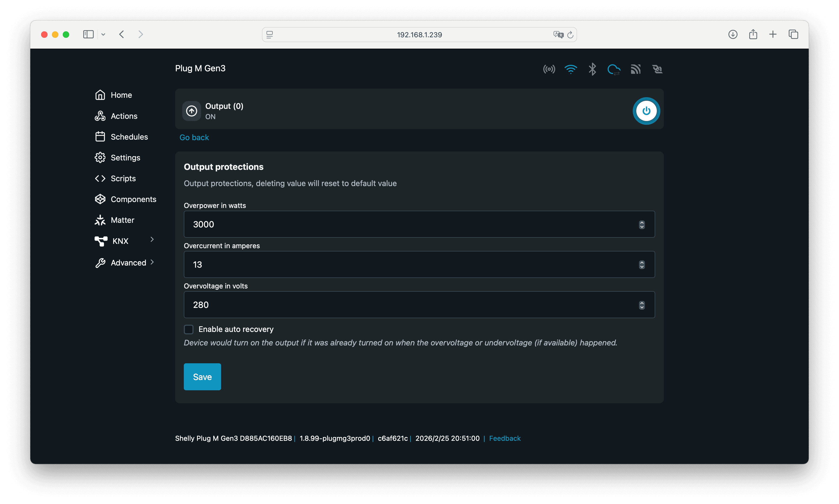This screenshot has width=839, height=504.
Task: Click the RSS-style MQTT status icon
Action: click(635, 69)
